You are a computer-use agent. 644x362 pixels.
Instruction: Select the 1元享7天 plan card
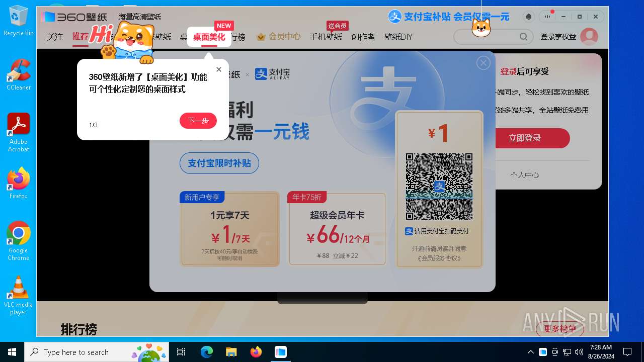(x=229, y=229)
